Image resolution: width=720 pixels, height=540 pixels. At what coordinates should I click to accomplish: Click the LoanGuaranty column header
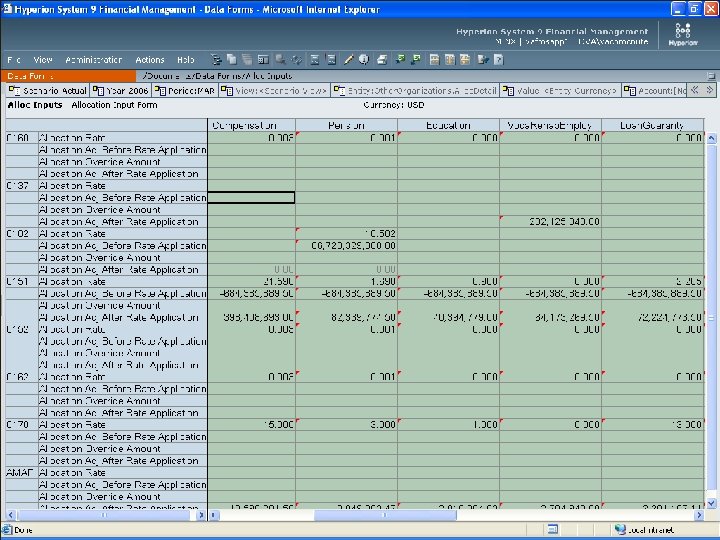pyautogui.click(x=652, y=125)
